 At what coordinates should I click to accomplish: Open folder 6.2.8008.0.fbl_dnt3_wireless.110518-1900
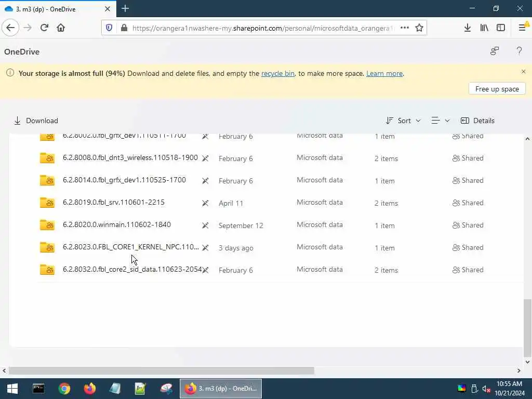[x=130, y=157]
